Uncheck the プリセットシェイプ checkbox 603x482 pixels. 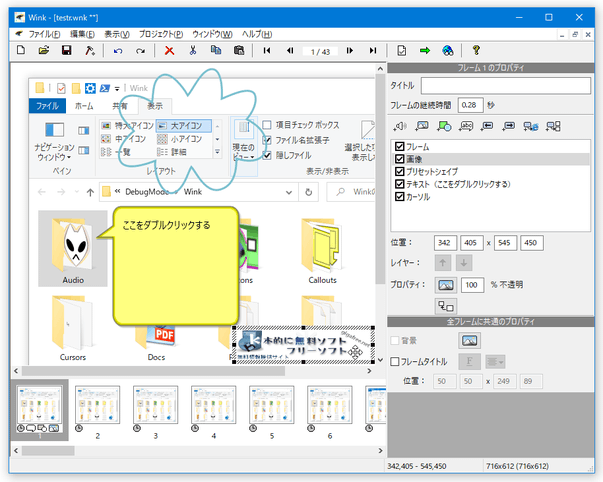(400, 172)
